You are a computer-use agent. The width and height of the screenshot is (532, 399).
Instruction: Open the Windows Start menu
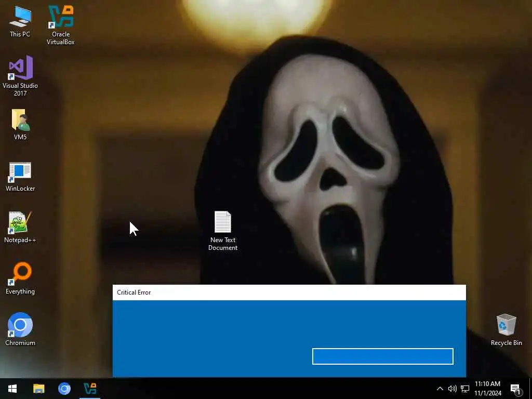(x=12, y=389)
